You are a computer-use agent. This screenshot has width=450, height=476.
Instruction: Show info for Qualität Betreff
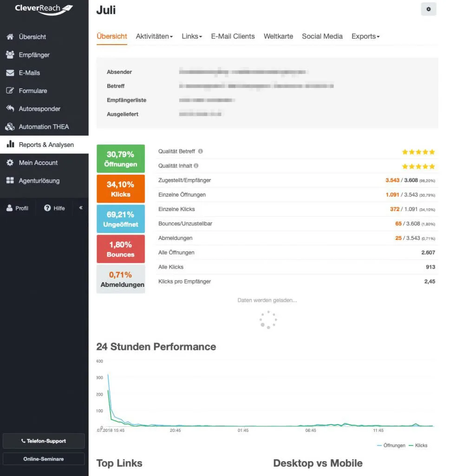(201, 151)
